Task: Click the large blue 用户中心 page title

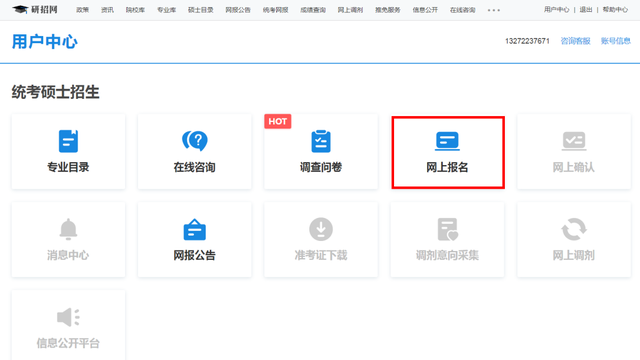Action: coord(44,42)
